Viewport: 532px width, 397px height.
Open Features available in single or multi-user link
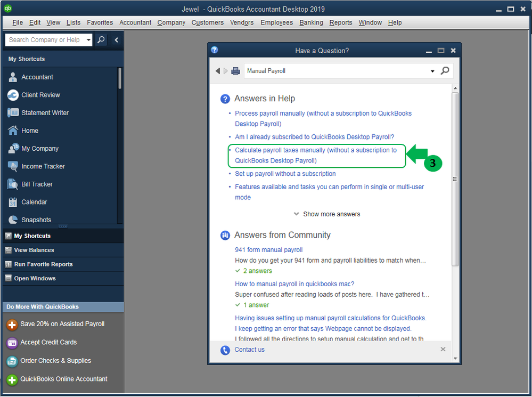coord(330,192)
